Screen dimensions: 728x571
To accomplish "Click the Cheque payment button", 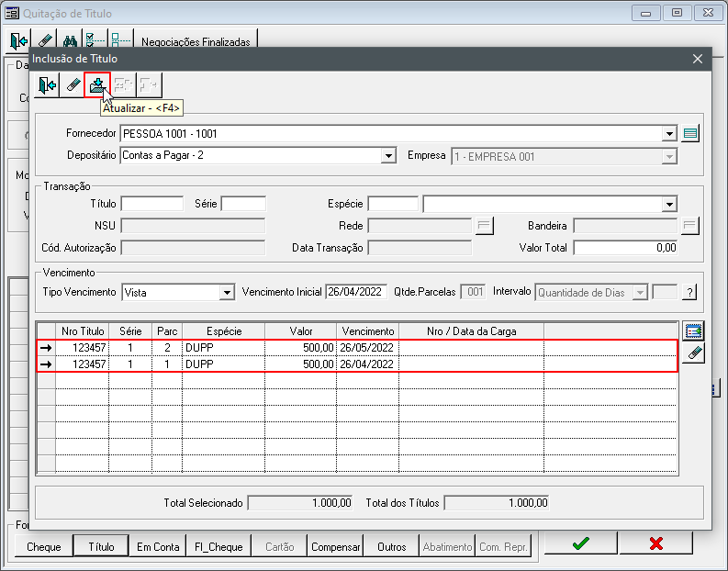I will click(x=44, y=547).
